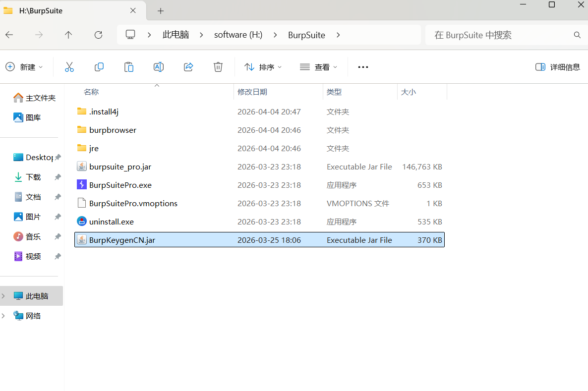The height and width of the screenshot is (391, 588).
Task: Expand chevron after BurpSuite breadcrumb
Action: point(338,35)
